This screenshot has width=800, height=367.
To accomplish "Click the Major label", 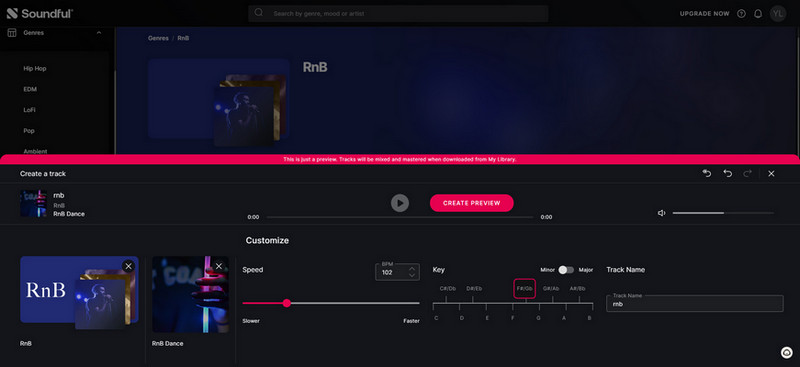I will click(x=586, y=270).
